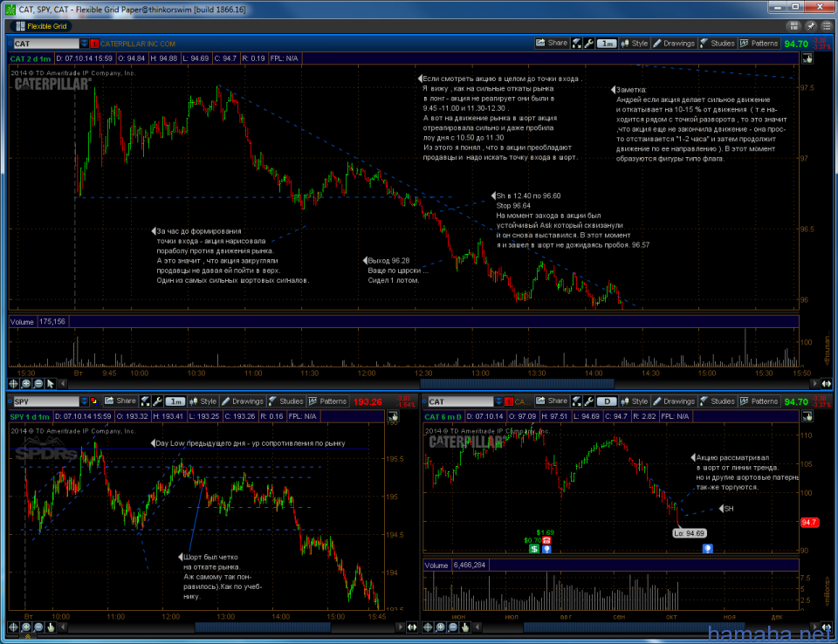Open Patterns menu on daily CAT chart
Viewport: 838px width, 644px height.
[x=759, y=401]
